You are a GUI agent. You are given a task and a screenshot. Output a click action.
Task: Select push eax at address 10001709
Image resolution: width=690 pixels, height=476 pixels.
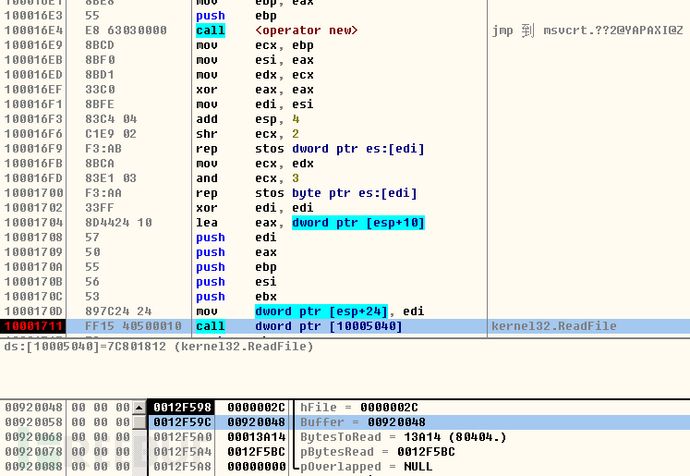point(345,252)
